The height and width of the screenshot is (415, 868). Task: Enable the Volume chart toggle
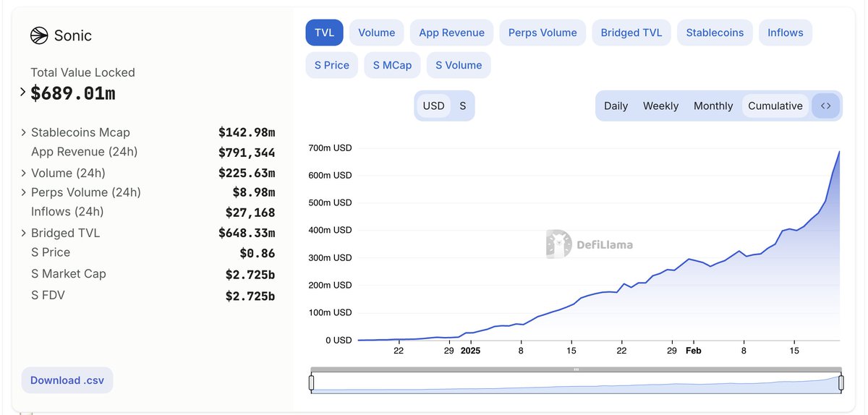click(x=376, y=33)
